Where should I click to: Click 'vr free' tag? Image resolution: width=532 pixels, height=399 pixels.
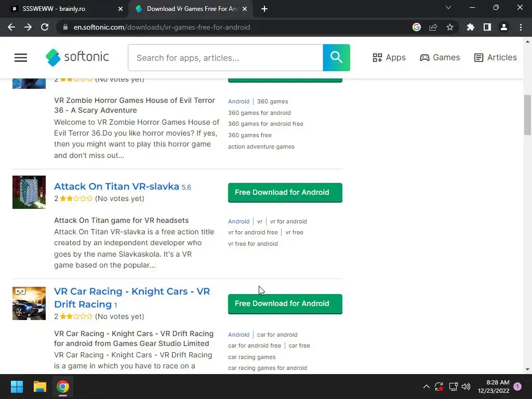pos(294,232)
